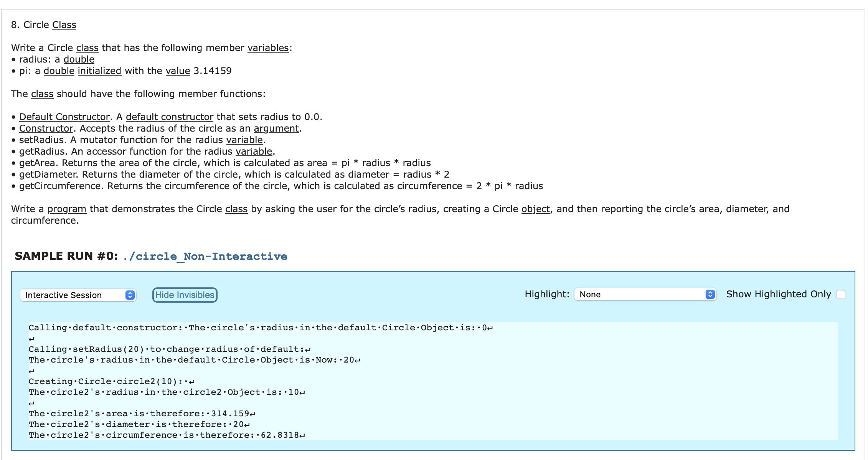Open the double definition link
This screenshot has height=460, width=868.
click(79, 59)
